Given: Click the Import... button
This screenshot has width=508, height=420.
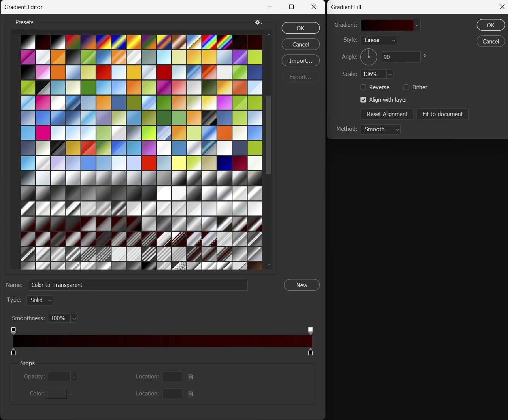Looking at the screenshot, I should pyautogui.click(x=300, y=60).
